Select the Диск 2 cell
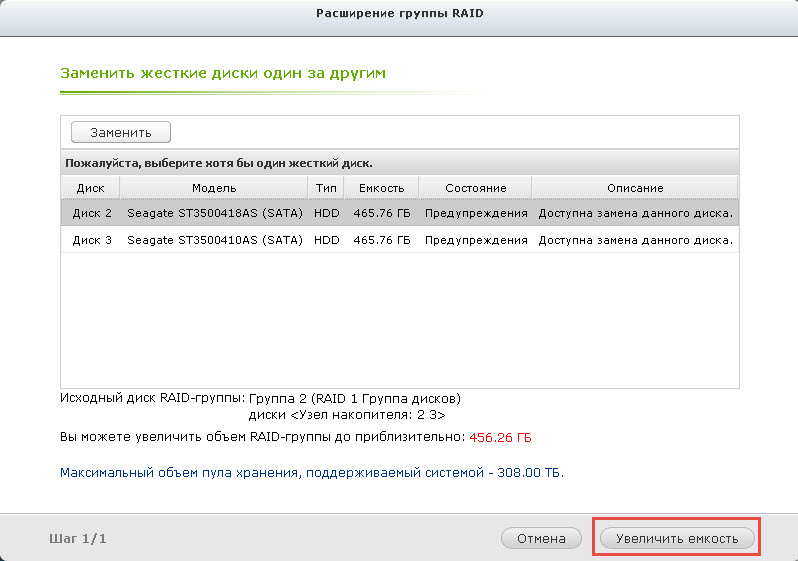Screen dimensions: 798x561 (92, 213)
